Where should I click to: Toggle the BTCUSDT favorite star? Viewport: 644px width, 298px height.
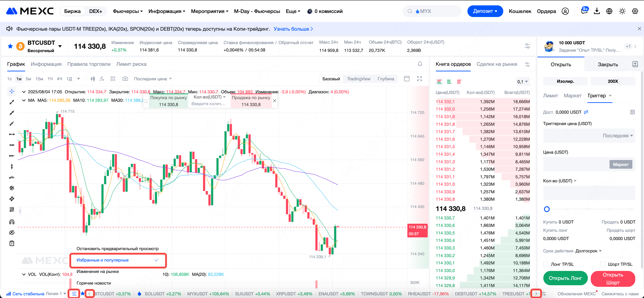(10, 46)
